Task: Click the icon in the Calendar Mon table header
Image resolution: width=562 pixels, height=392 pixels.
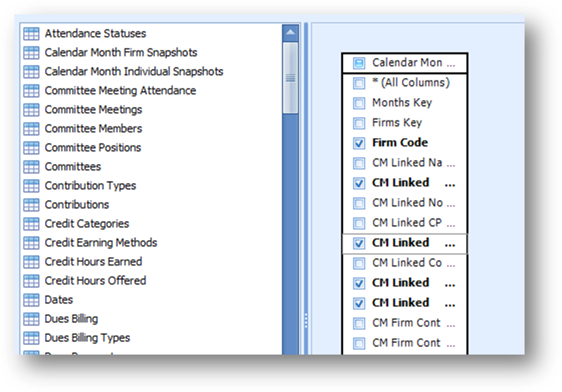Action: pyautogui.click(x=359, y=63)
